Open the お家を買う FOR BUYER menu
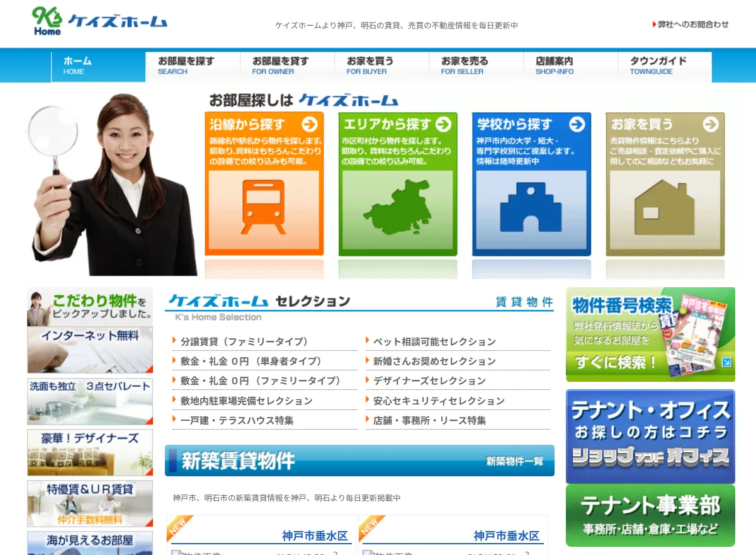 381,66
